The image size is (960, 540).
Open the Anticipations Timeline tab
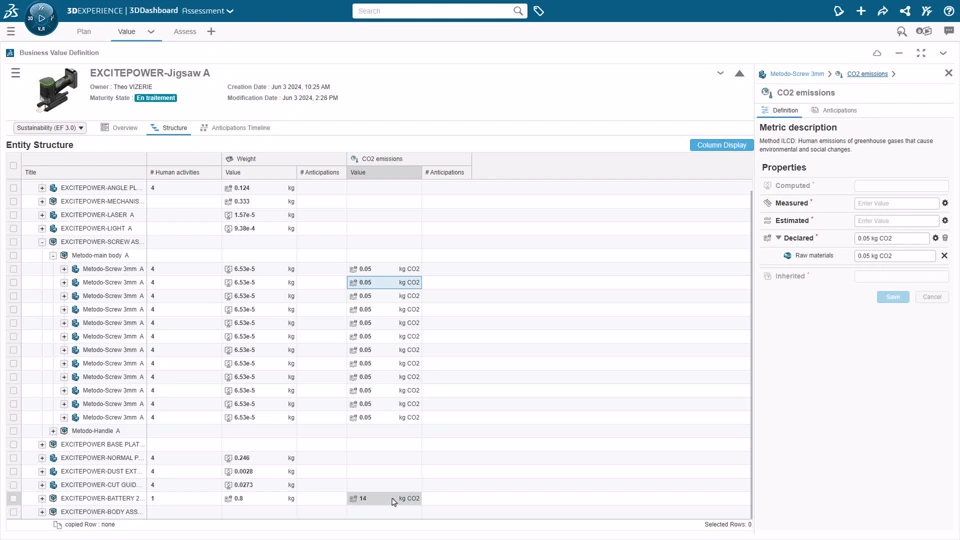click(235, 128)
